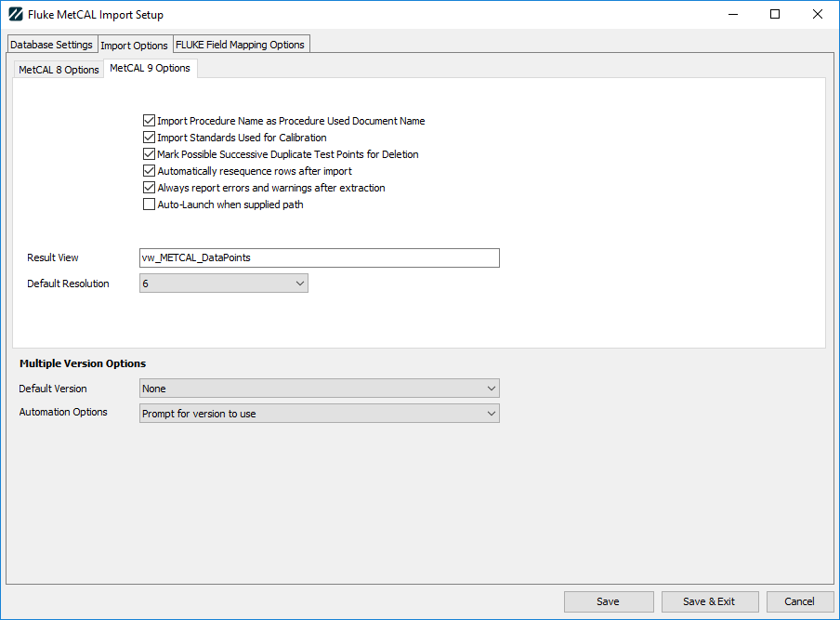Maximize the Import Setup window

click(775, 14)
